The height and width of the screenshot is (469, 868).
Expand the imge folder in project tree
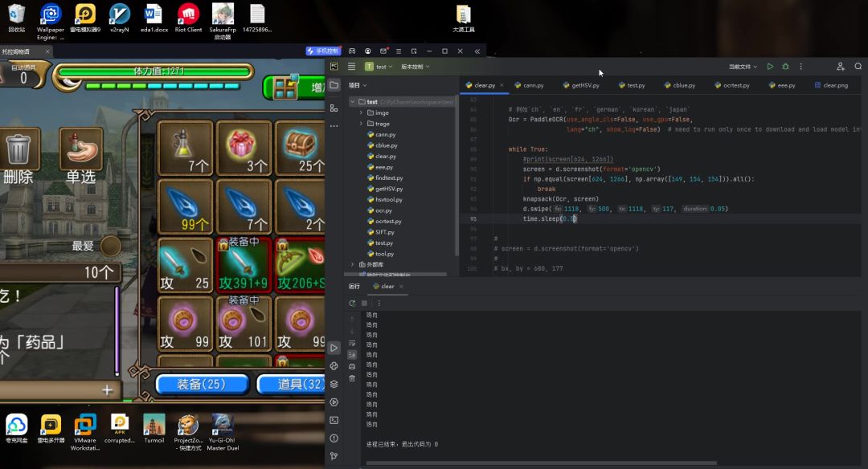click(x=361, y=113)
